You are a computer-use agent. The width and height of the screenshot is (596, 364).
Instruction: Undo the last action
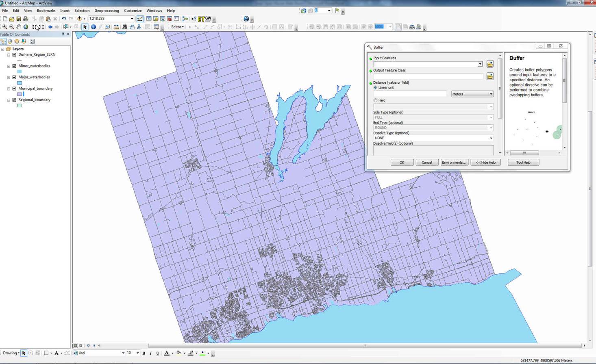point(64,19)
